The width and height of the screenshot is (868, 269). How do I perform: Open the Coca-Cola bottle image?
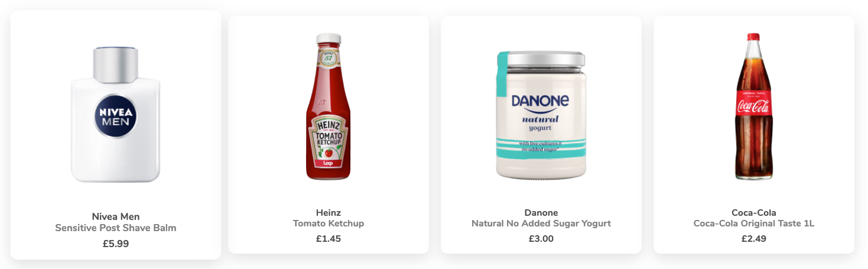tap(753, 106)
